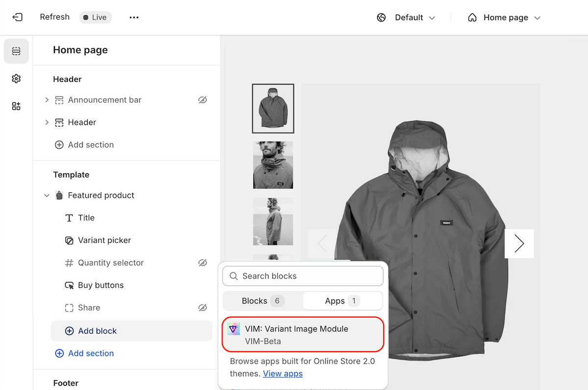Show the hidden Quantity selector block
Screen dimensions: 588x390
click(202, 263)
